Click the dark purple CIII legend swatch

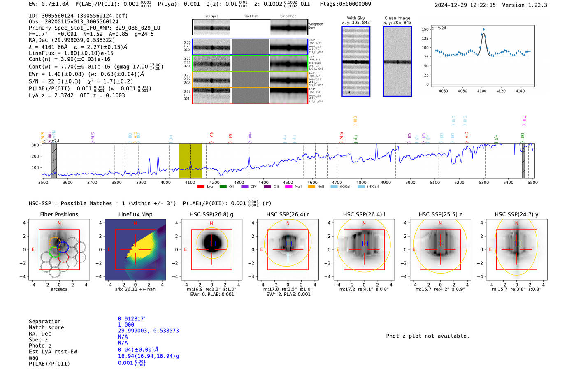point(267,187)
